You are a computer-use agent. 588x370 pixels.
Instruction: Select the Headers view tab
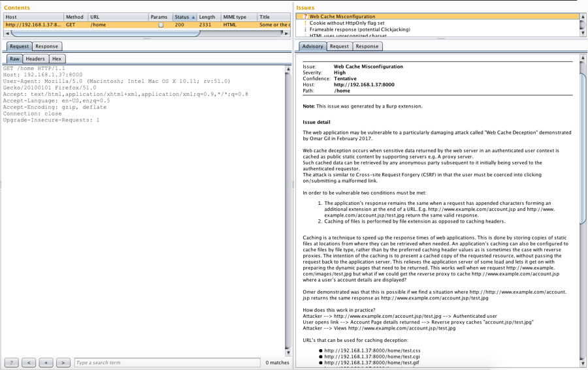pyautogui.click(x=35, y=59)
